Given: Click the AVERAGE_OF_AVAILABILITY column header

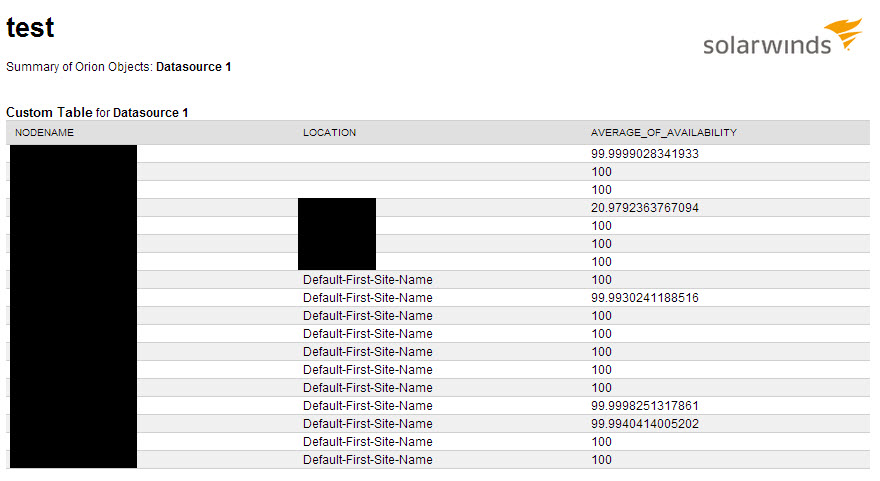Looking at the screenshot, I should click(663, 132).
